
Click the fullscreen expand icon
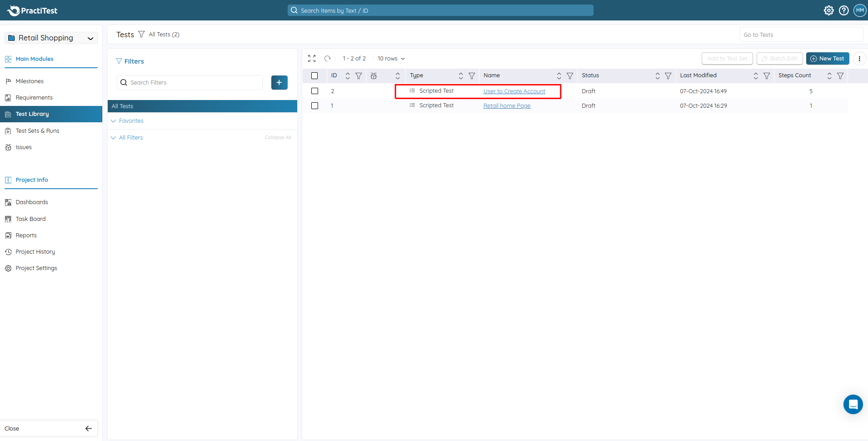click(312, 59)
